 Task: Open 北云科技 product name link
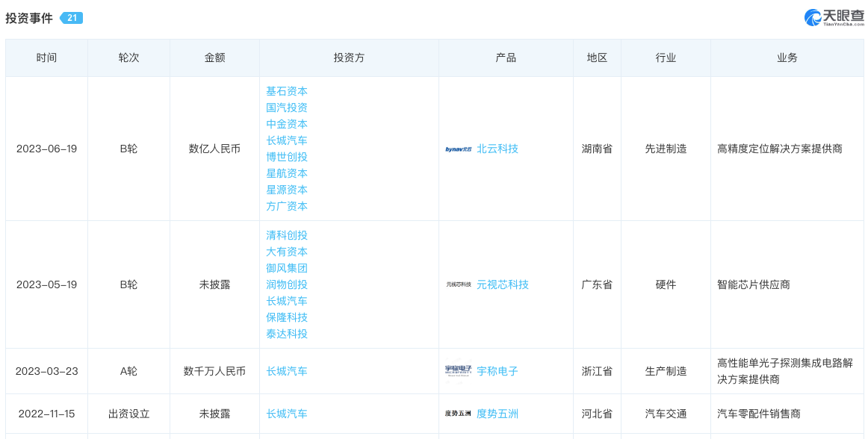tap(497, 149)
